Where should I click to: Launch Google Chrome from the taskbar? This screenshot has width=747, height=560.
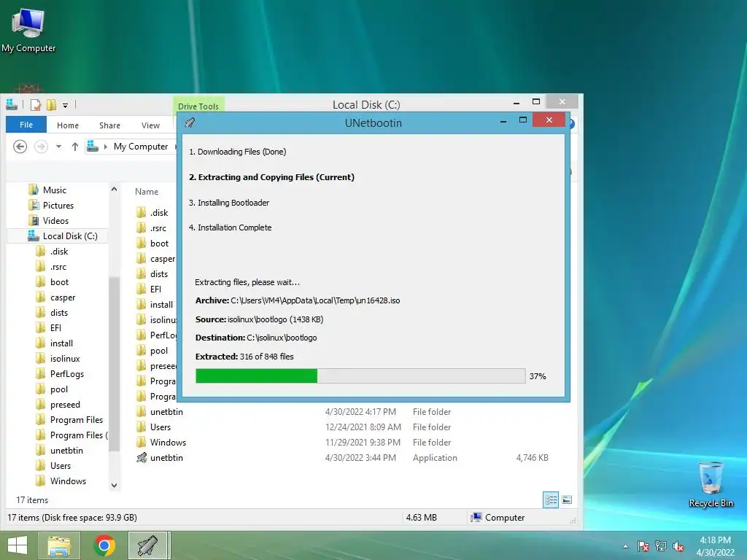coord(104,545)
